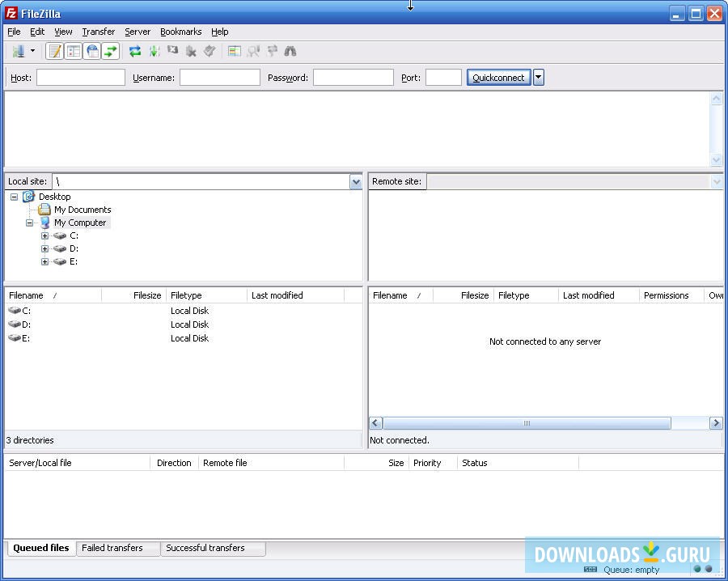Sort remote list by Filetype column
Screen dimensions: 728x581
tap(526, 295)
